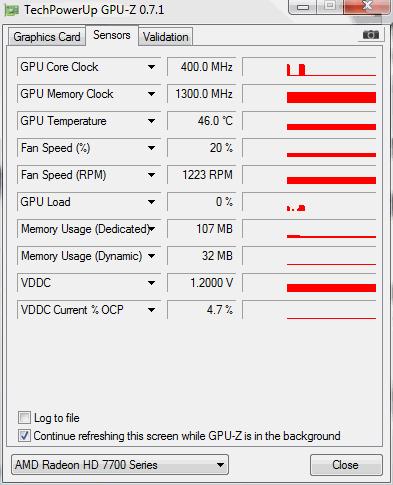The height and width of the screenshot is (485, 393).
Task: Switch to the Graphics Card tab
Action: click(x=47, y=37)
